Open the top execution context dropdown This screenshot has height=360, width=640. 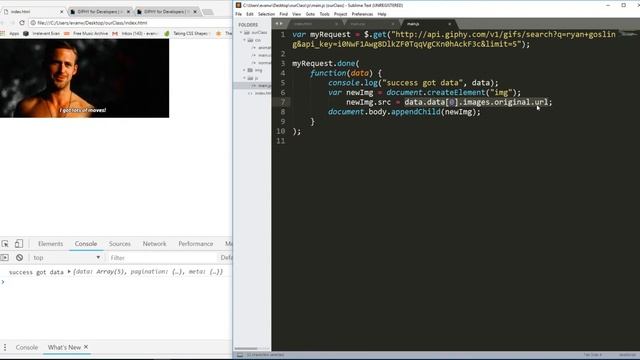coord(67,258)
